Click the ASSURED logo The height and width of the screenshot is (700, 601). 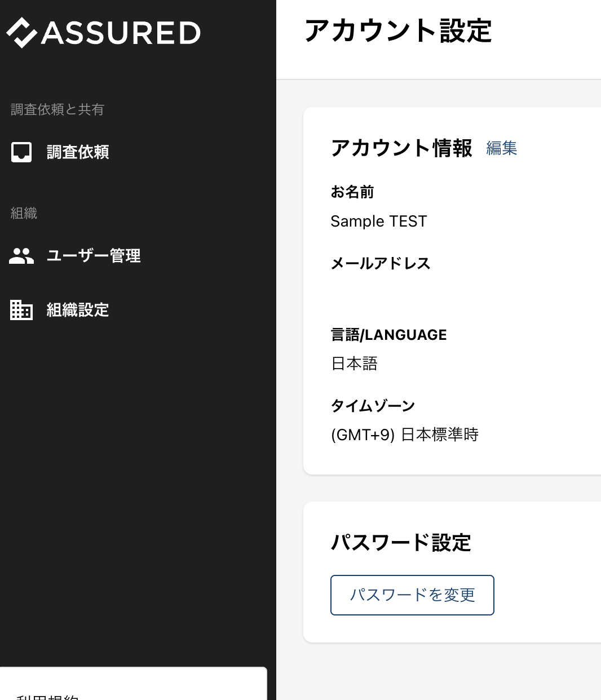103,33
